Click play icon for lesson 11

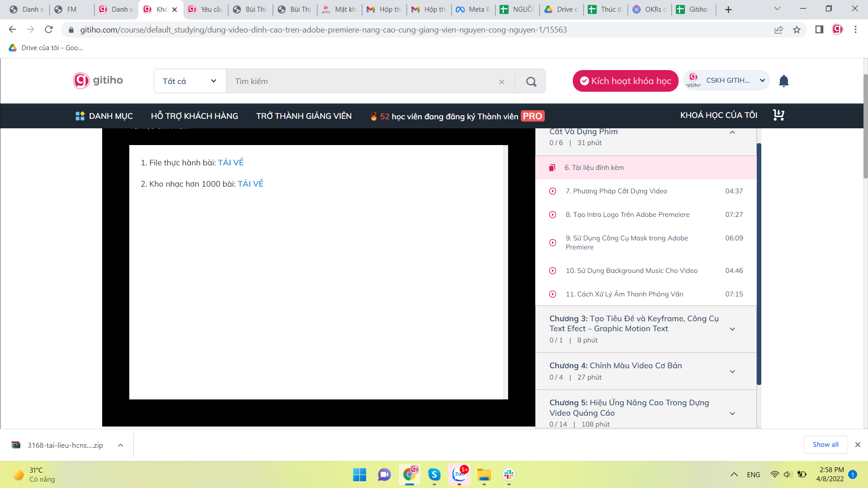pos(552,294)
